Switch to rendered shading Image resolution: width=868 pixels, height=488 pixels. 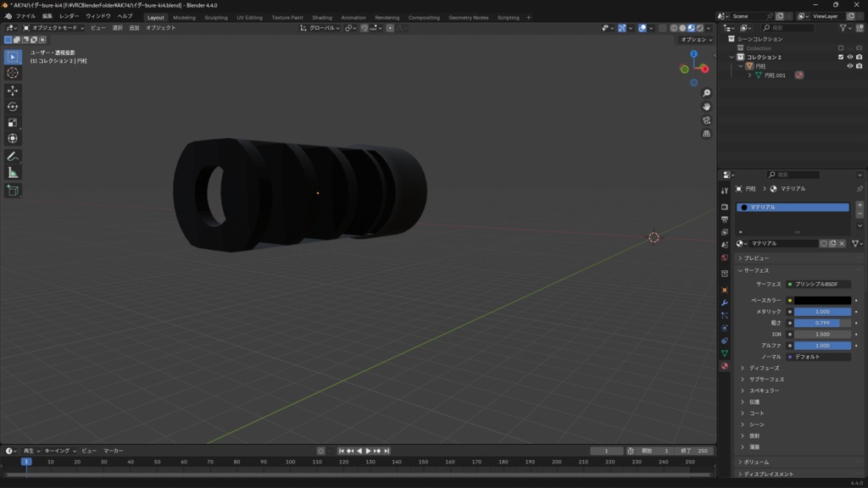(x=699, y=28)
